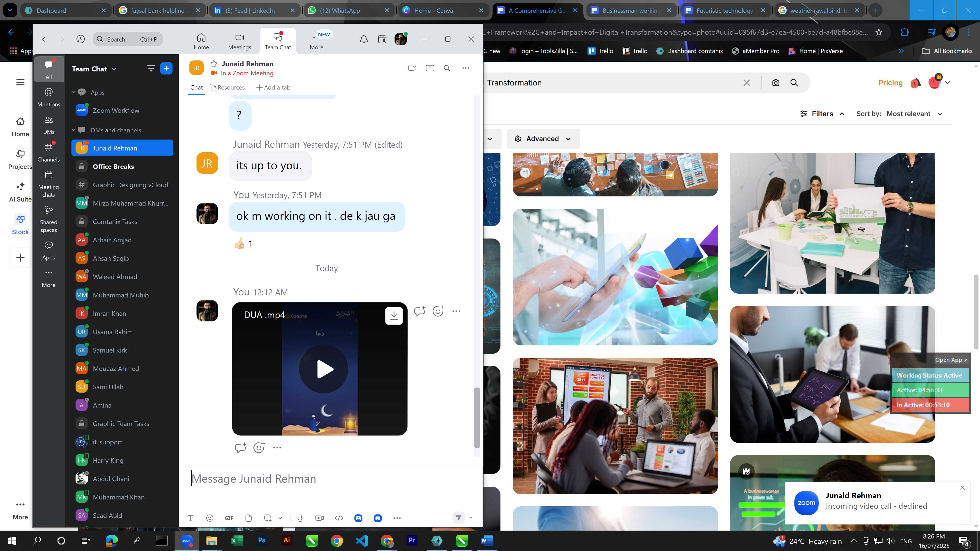This screenshot has width=980, height=551.
Task: Select the Chat tab under Junaid Rehman
Action: click(x=196, y=87)
